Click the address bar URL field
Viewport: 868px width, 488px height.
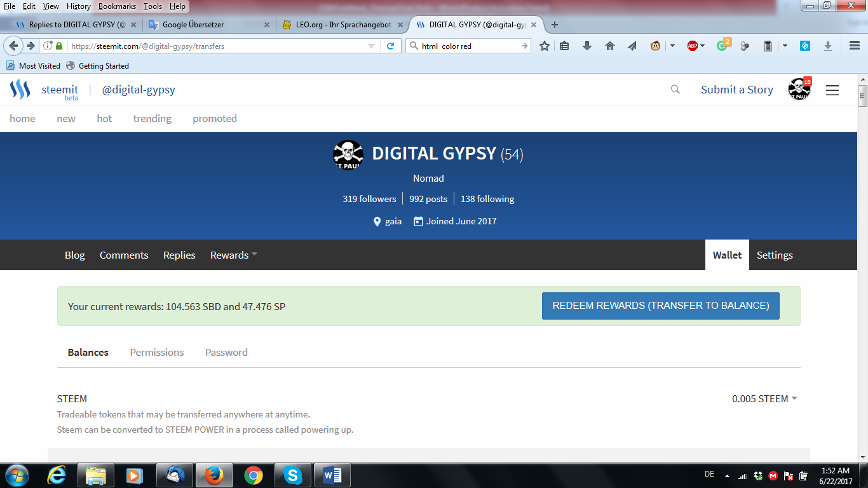pos(216,46)
